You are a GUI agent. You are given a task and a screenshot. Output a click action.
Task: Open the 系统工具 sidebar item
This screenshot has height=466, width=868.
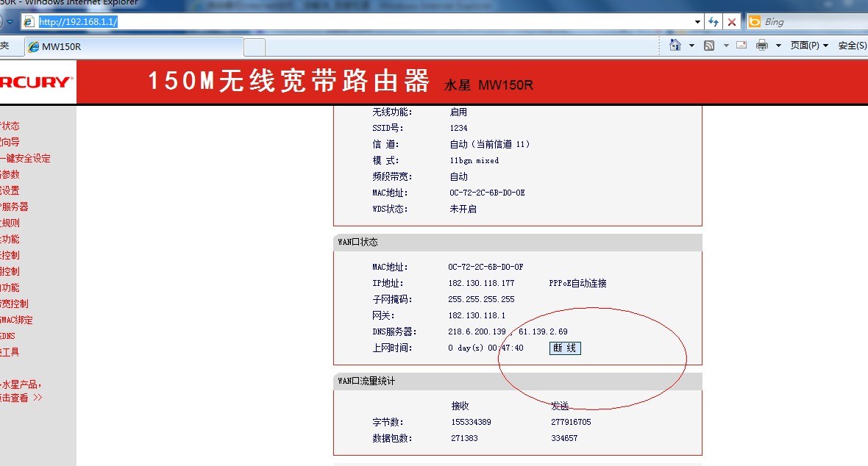pyautogui.click(x=10, y=352)
